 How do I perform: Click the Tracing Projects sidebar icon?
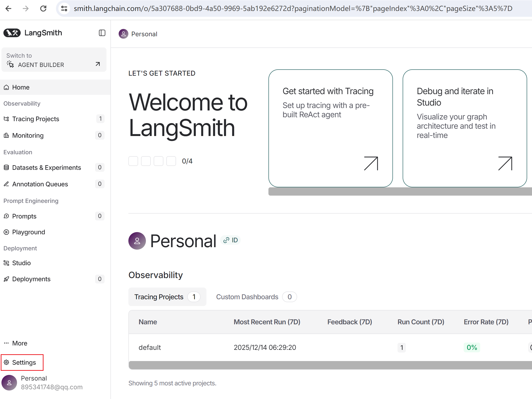click(6, 119)
